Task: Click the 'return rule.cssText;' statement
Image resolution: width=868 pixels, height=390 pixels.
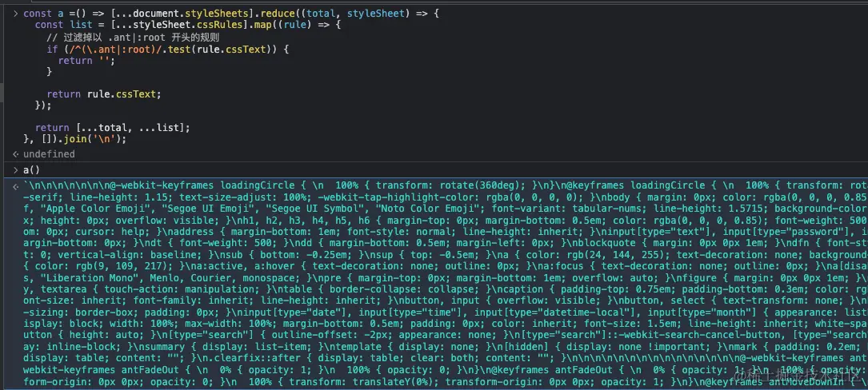Action: pyautogui.click(x=104, y=94)
